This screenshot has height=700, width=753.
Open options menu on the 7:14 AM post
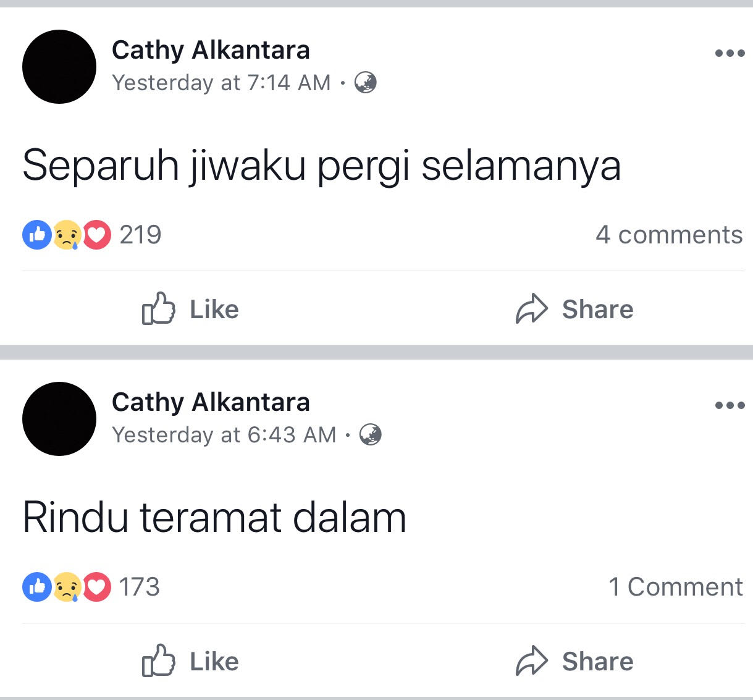coord(730,53)
